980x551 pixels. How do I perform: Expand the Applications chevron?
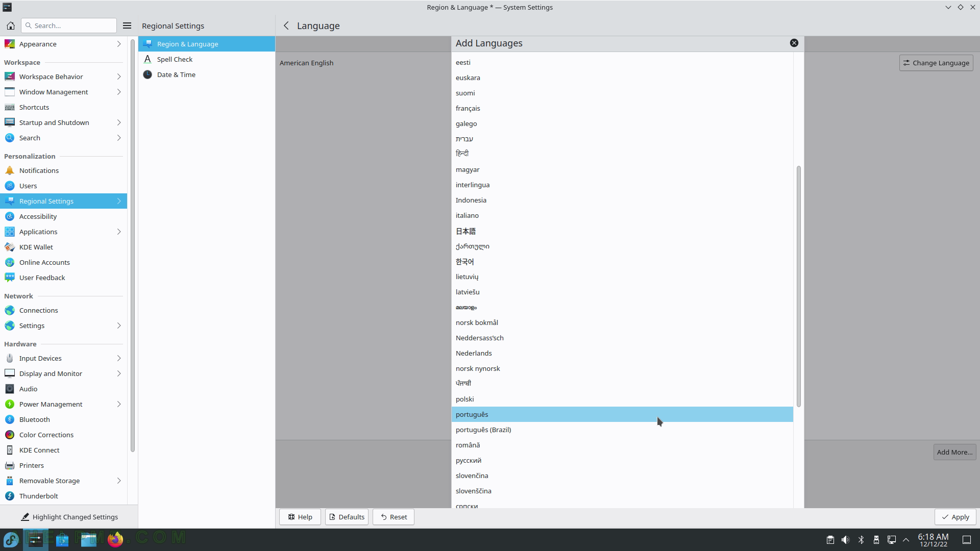(119, 232)
